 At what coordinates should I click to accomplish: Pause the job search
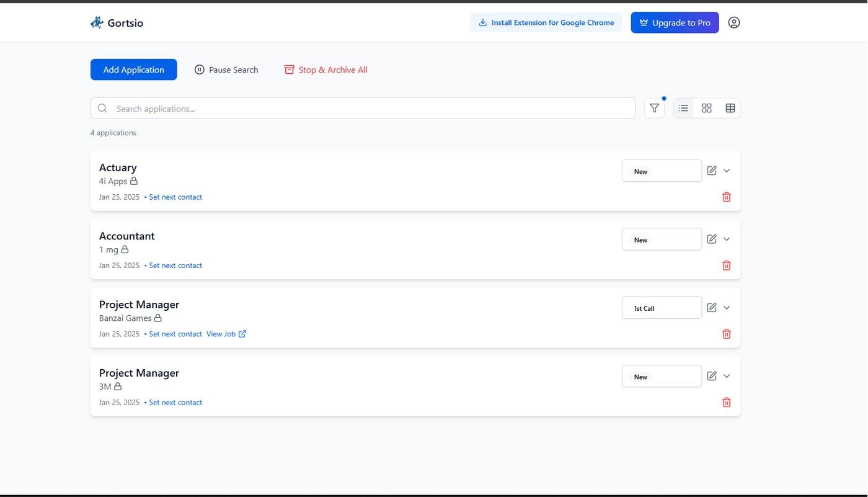click(226, 70)
